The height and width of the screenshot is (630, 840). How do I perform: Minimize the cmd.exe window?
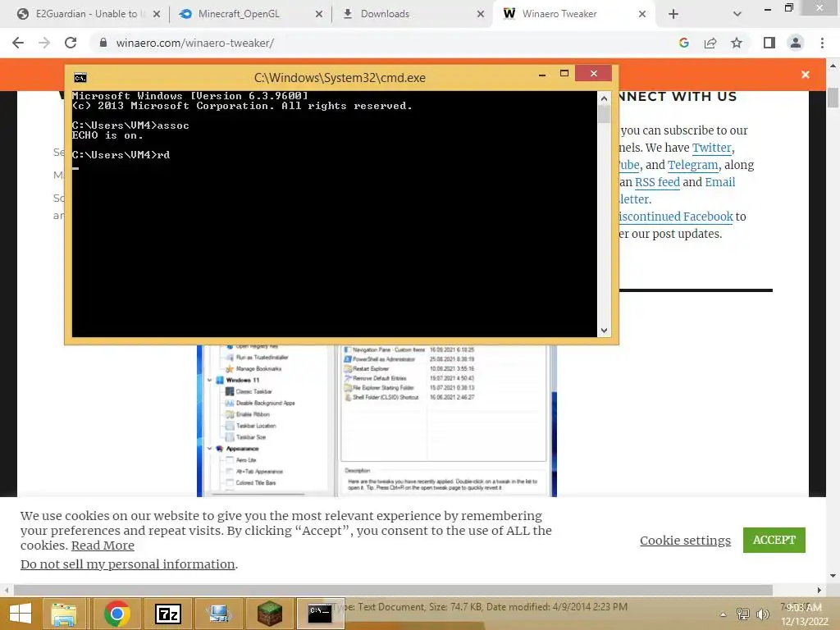542,74
